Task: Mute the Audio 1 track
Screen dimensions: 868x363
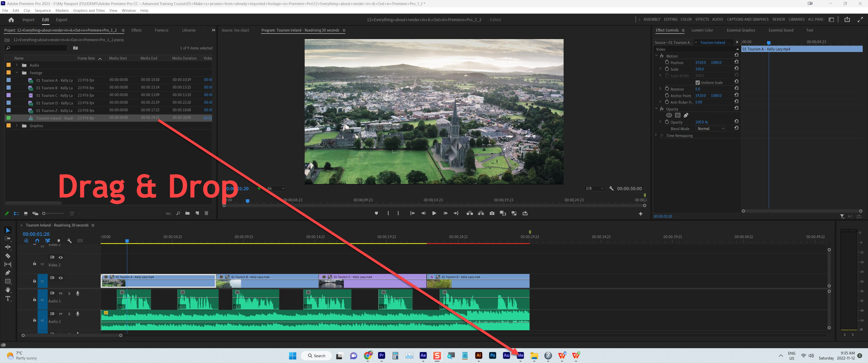Action: pos(61,293)
